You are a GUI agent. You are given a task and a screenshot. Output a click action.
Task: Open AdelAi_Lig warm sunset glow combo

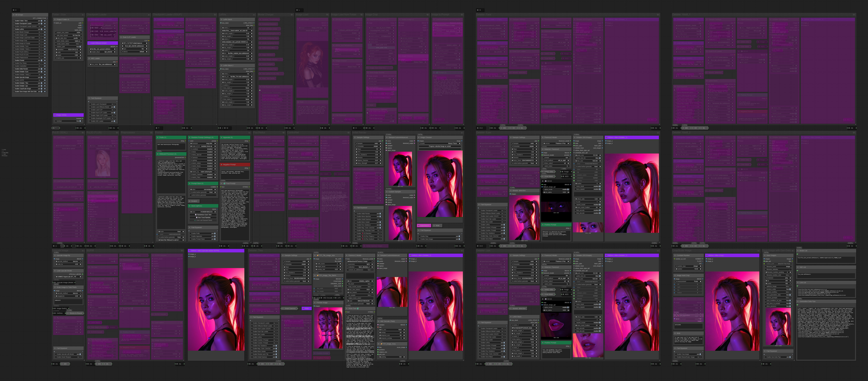coord(203,172)
